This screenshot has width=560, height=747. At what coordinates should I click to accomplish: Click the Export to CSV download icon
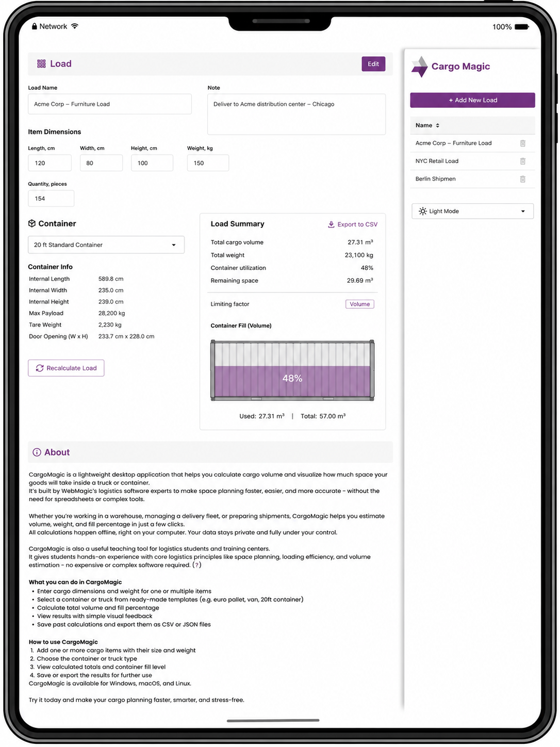[331, 224]
